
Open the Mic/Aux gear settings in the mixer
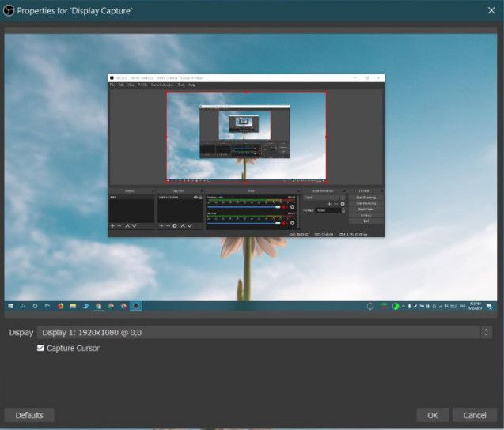tap(292, 223)
